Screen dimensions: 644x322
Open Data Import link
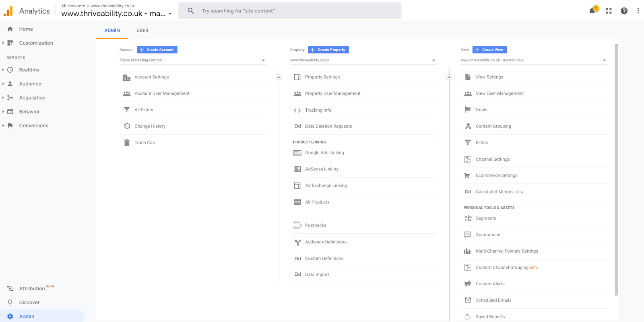click(317, 274)
